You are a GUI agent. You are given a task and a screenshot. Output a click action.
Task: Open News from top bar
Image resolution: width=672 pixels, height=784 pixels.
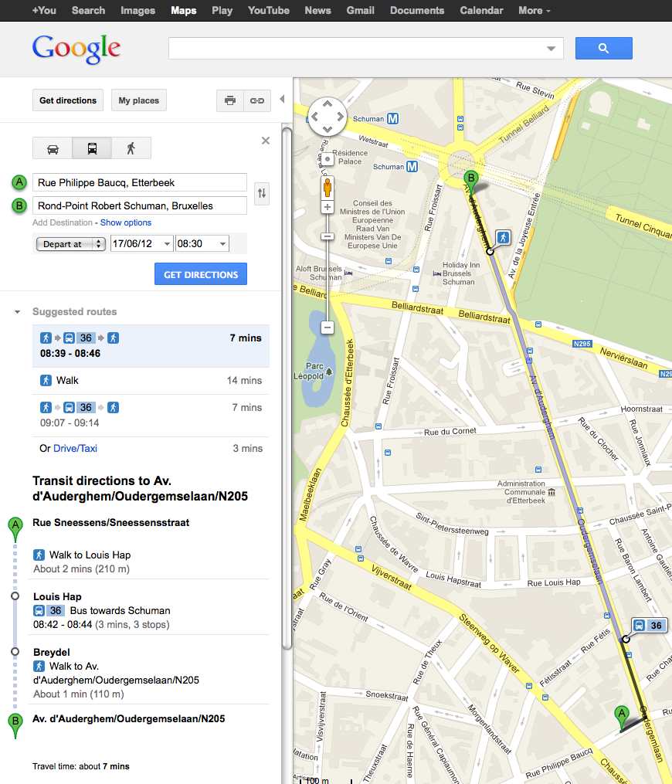pos(317,11)
